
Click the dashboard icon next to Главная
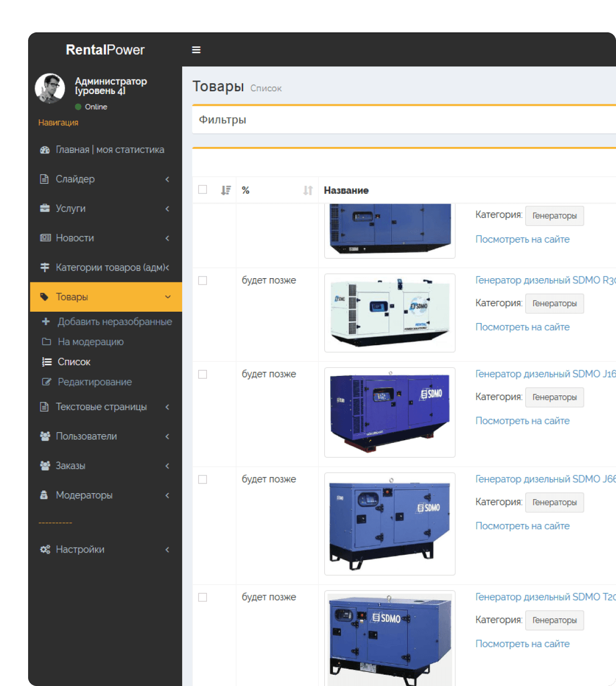[45, 150]
